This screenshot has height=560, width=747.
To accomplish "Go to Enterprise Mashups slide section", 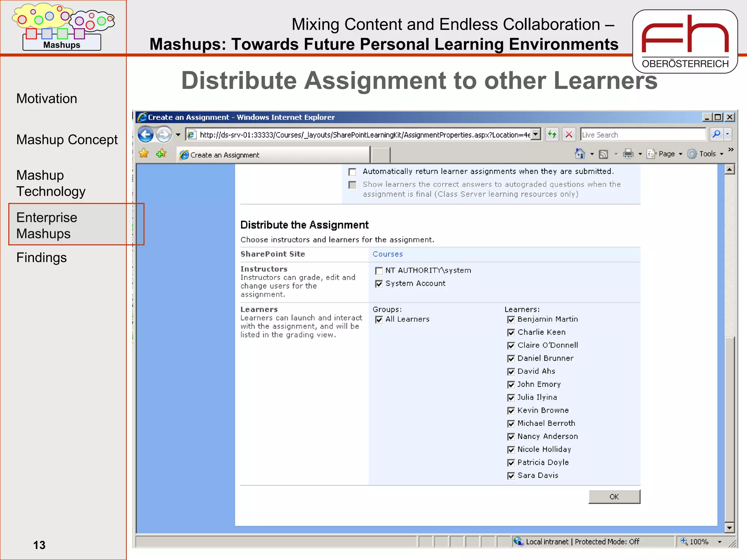I will tap(47, 225).
